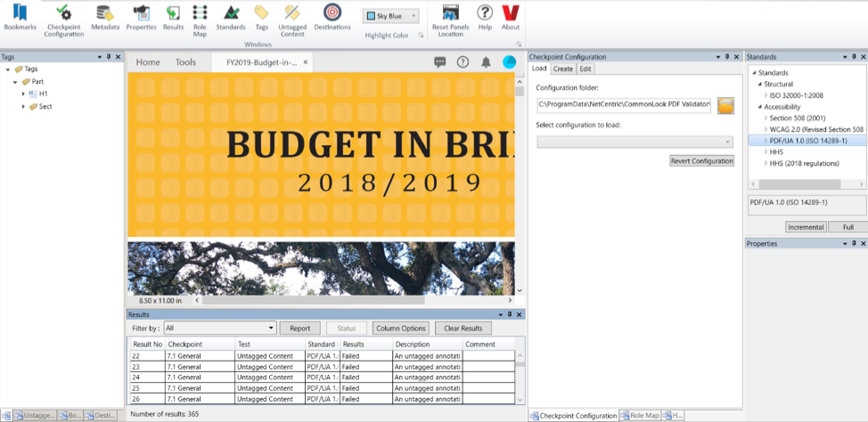Go to the Home tab in viewer
This screenshot has height=422, width=868.
(148, 62)
